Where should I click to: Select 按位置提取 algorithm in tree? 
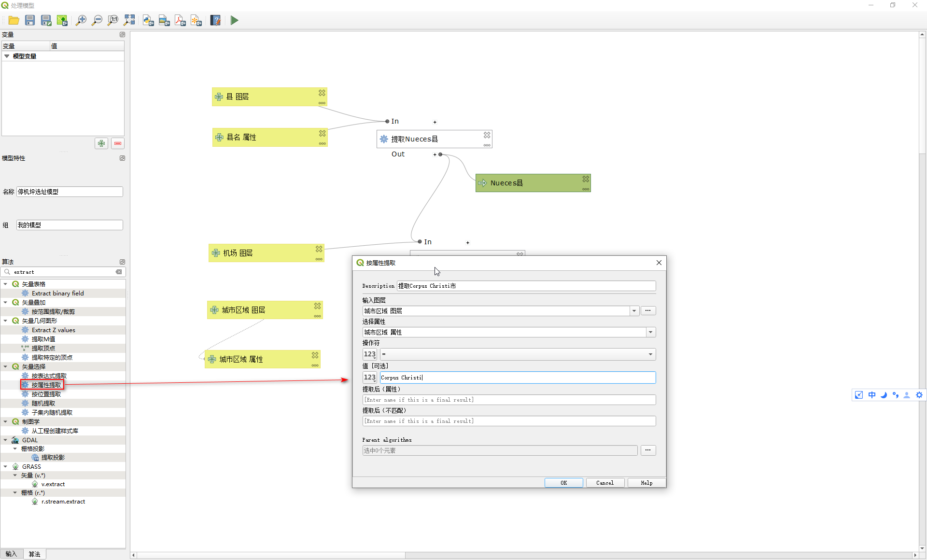point(46,394)
